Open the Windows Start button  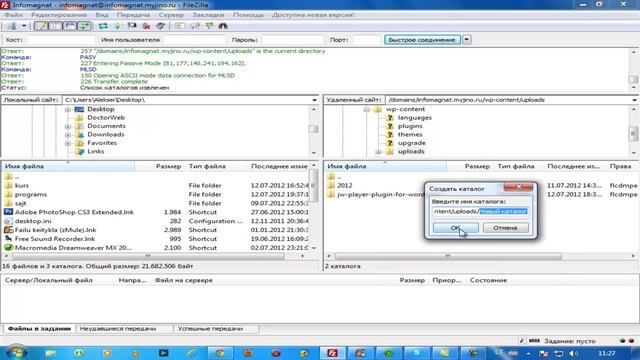coord(17,353)
